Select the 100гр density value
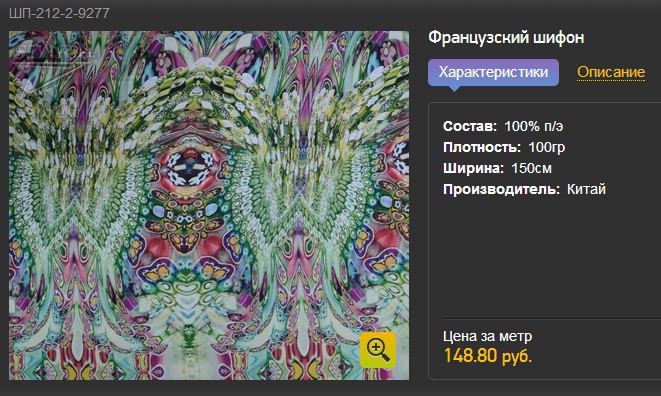 547,147
